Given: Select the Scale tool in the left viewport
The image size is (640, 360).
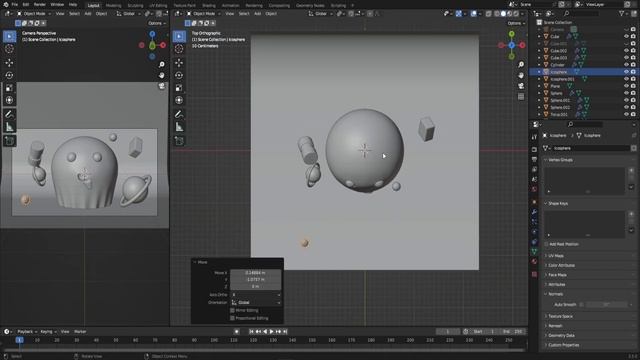Looking at the screenshot, I should click(x=9, y=88).
